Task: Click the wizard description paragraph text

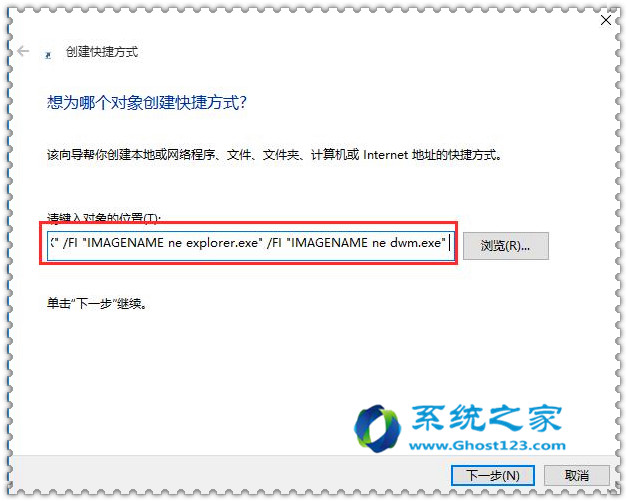Action: (274, 154)
